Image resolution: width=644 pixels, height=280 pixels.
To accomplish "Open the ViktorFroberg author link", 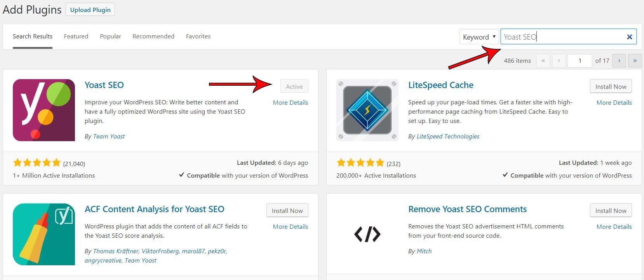I will click(160, 251).
